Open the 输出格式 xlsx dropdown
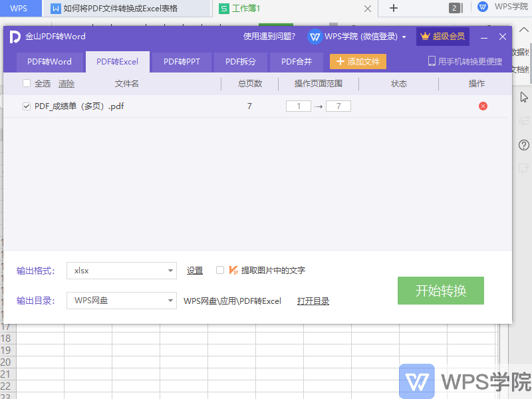Viewport: 532px width, 399px height. [122, 271]
